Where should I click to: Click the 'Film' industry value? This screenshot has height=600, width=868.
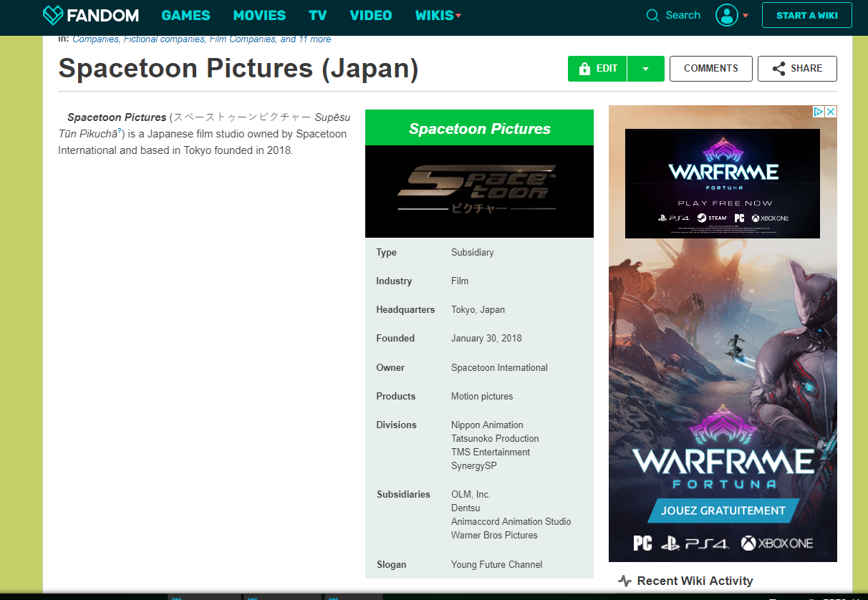pos(460,281)
